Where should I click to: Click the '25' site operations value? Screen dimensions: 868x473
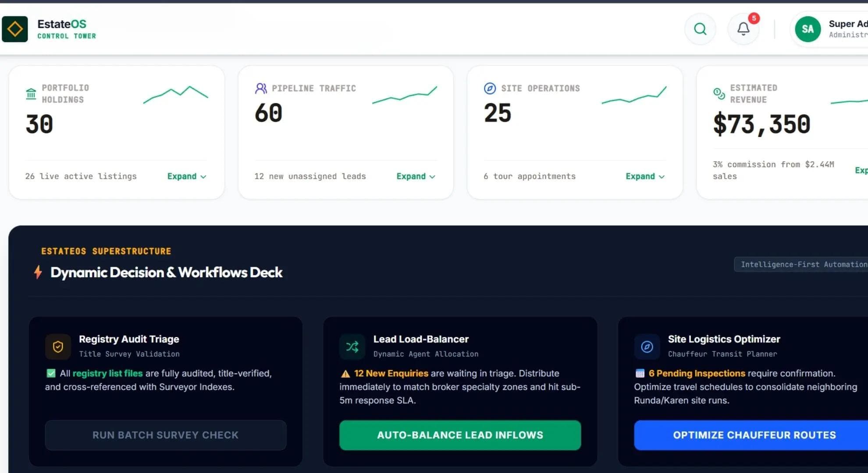[498, 113]
